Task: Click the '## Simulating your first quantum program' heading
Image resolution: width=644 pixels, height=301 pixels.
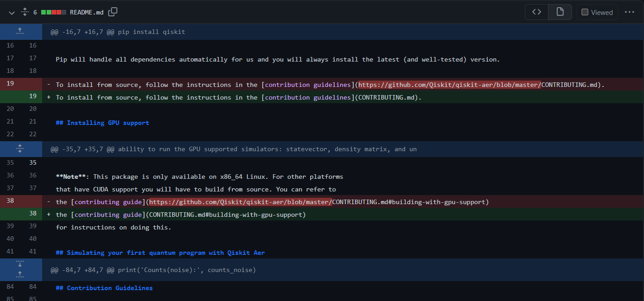Action: click(x=160, y=253)
